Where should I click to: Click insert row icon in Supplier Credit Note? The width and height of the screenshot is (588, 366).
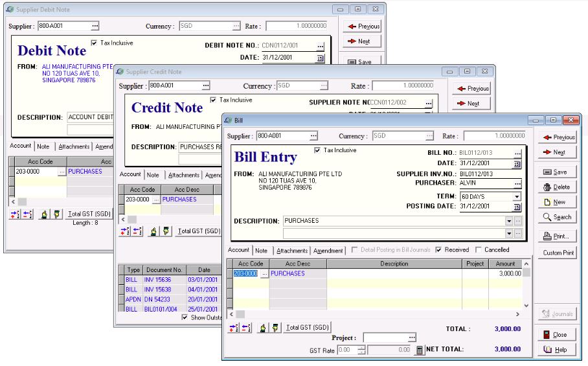pos(125,231)
